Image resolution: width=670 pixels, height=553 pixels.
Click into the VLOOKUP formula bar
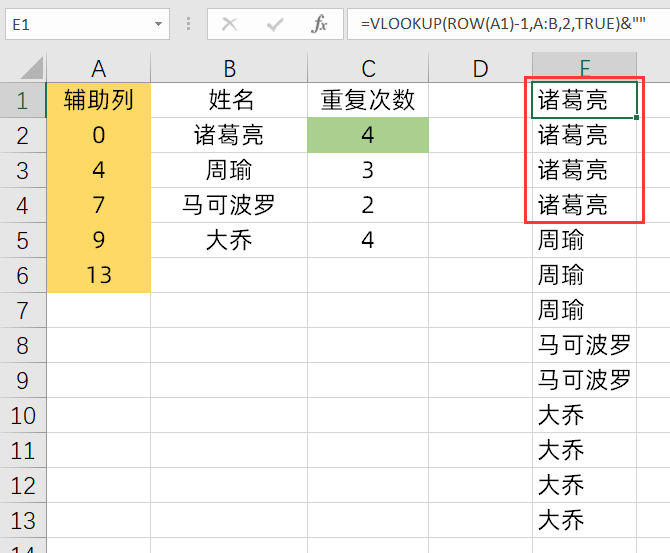pos(508,24)
